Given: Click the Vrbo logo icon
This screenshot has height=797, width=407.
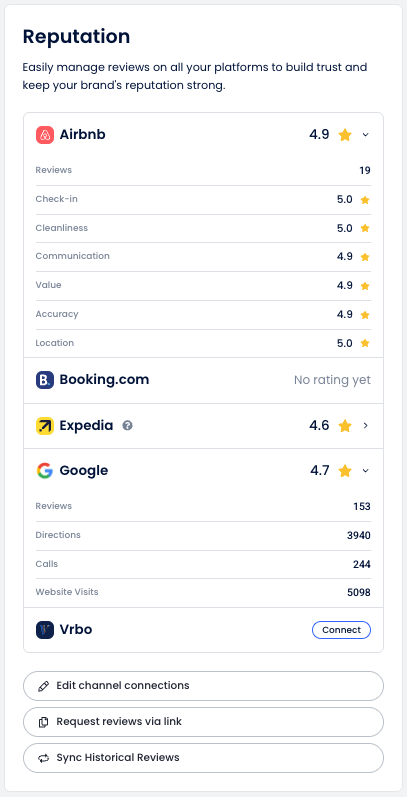Looking at the screenshot, I should tap(45, 630).
